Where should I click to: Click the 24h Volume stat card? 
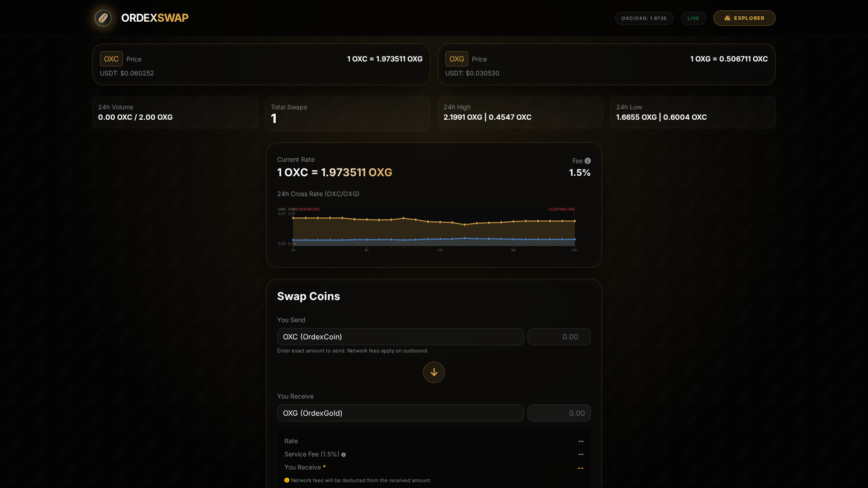pyautogui.click(x=175, y=112)
